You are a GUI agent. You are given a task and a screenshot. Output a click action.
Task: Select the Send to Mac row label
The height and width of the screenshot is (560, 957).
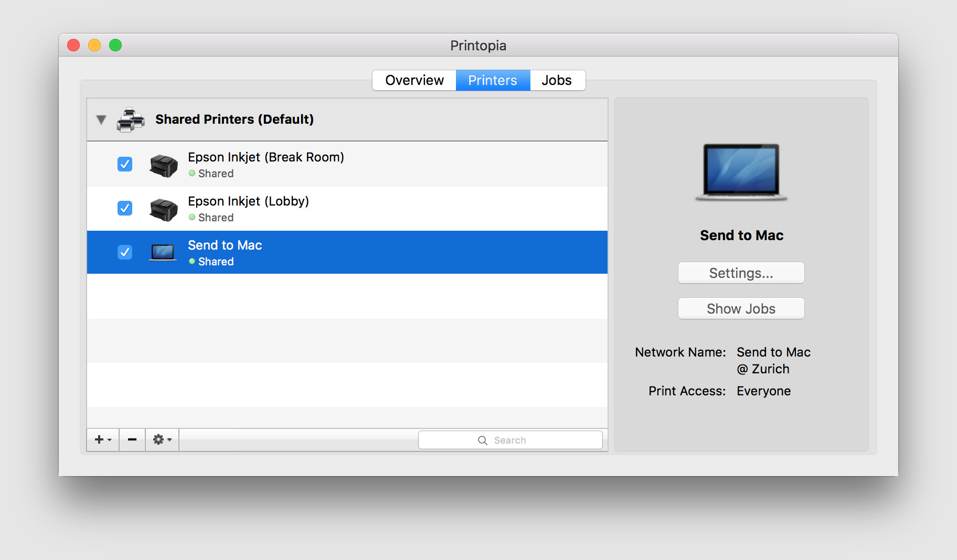click(225, 245)
